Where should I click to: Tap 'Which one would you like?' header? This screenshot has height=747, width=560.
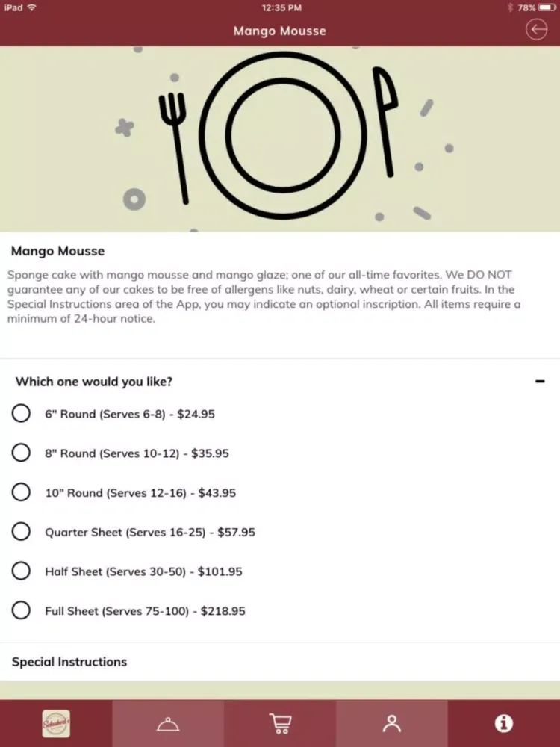[x=94, y=382]
